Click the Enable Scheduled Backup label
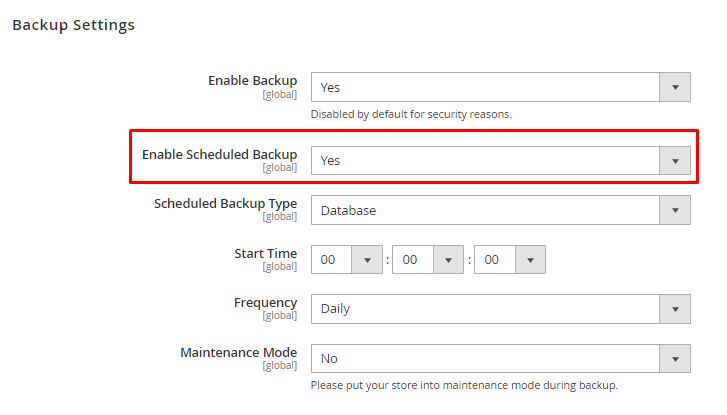Screen dimensions: 727x415 tap(219, 154)
